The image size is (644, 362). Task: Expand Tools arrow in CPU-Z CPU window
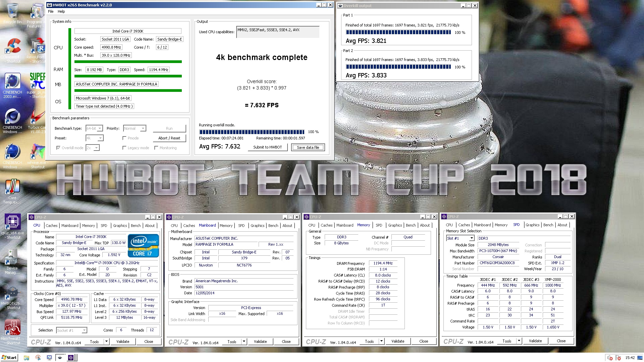click(x=106, y=342)
